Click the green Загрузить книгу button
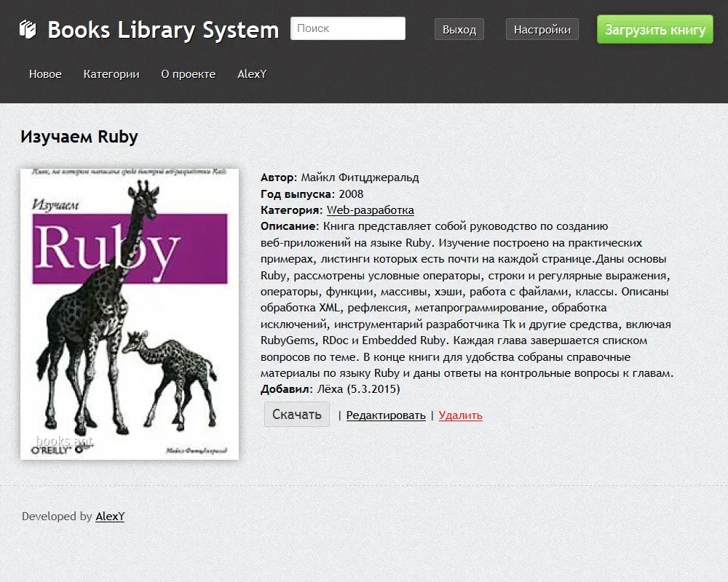The image size is (728, 582). pos(654,30)
